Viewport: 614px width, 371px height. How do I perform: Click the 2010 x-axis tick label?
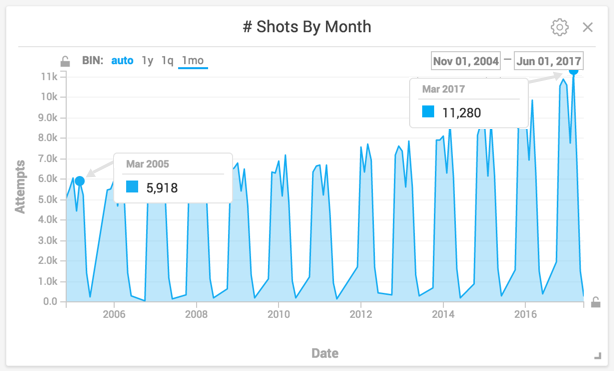pyautogui.click(x=278, y=314)
